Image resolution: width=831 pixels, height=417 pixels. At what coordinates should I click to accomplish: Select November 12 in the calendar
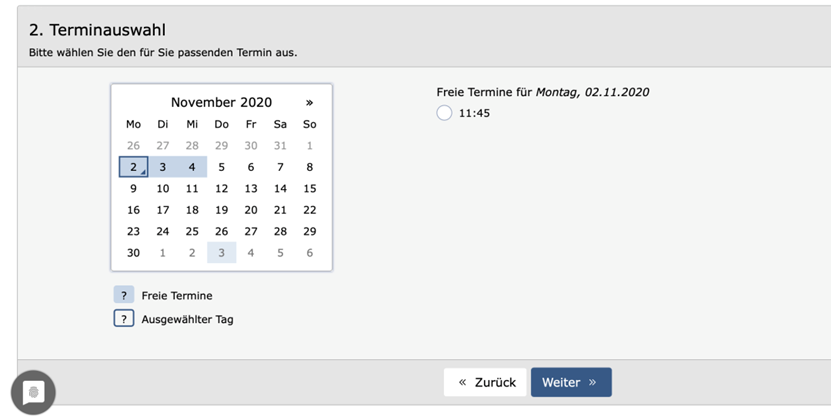pos(222,189)
